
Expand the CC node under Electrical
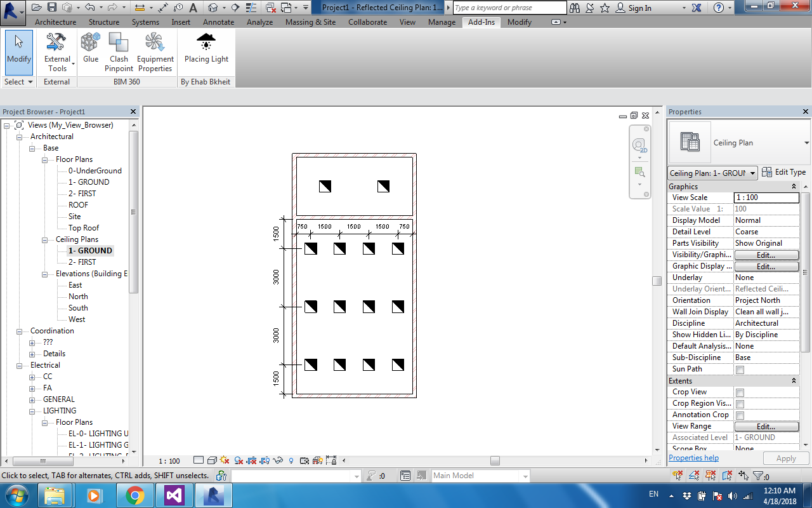32,377
